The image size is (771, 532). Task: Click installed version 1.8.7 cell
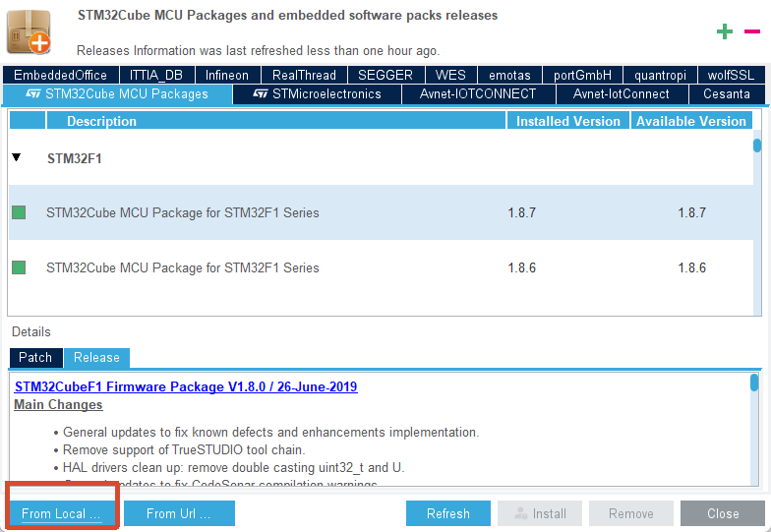(521, 212)
